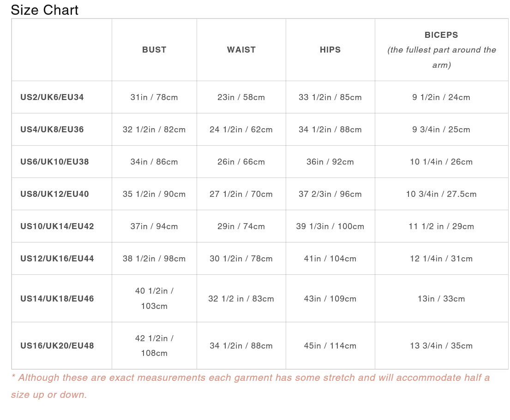
Task: Click the US8/UK12/EU40 size label
Action: click(x=54, y=194)
